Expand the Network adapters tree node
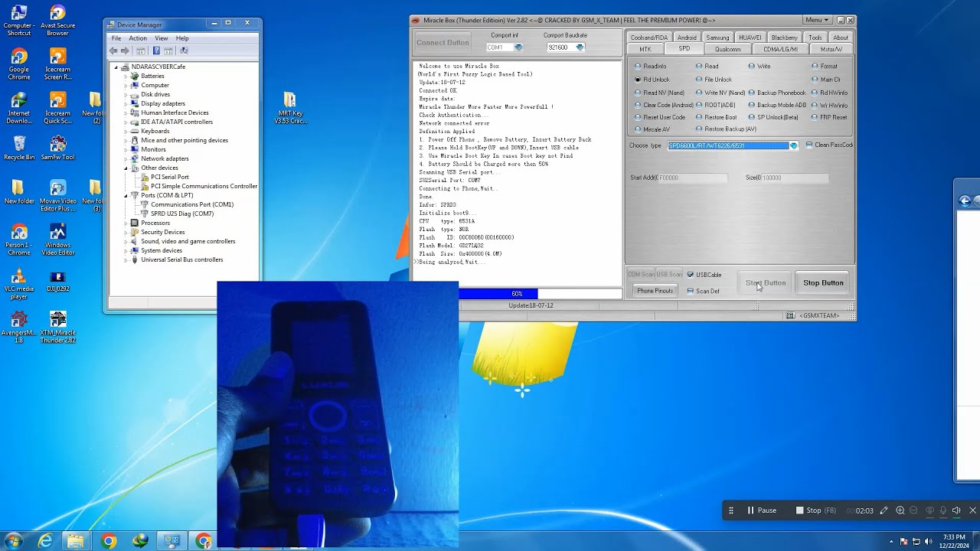 point(126,158)
